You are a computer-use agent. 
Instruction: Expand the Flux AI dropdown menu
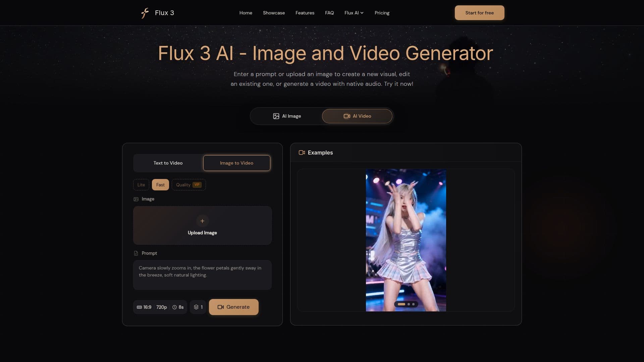pyautogui.click(x=354, y=13)
